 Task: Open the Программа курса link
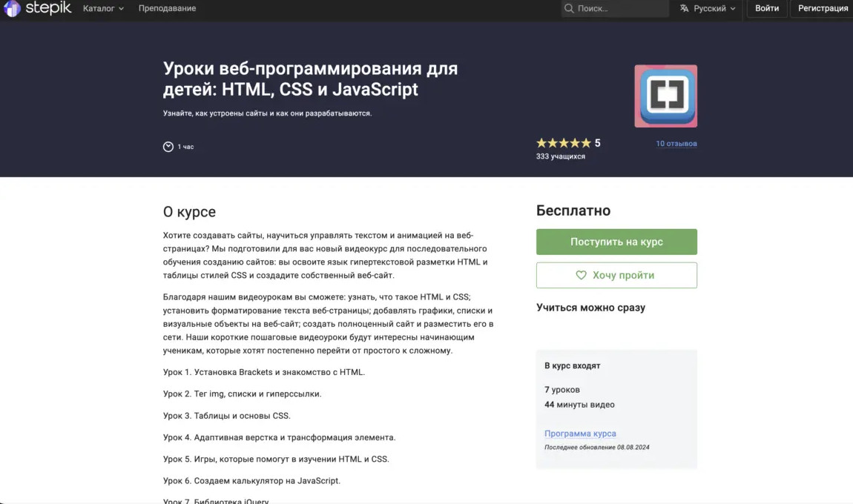pos(580,434)
